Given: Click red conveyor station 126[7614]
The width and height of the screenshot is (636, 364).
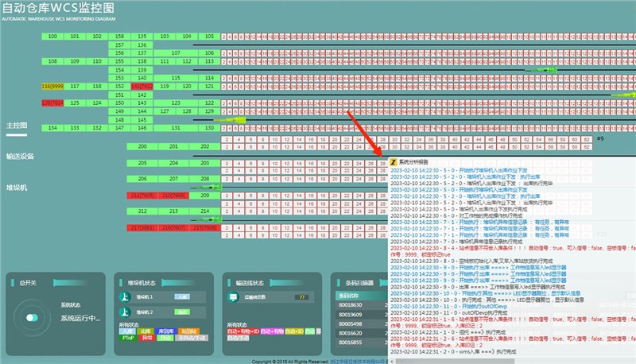Looking at the screenshot, I should [x=52, y=103].
